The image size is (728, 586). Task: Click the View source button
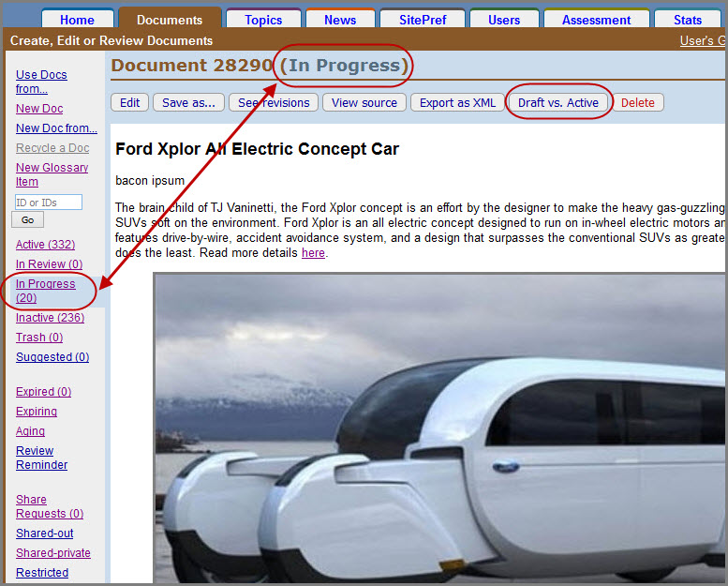364,103
